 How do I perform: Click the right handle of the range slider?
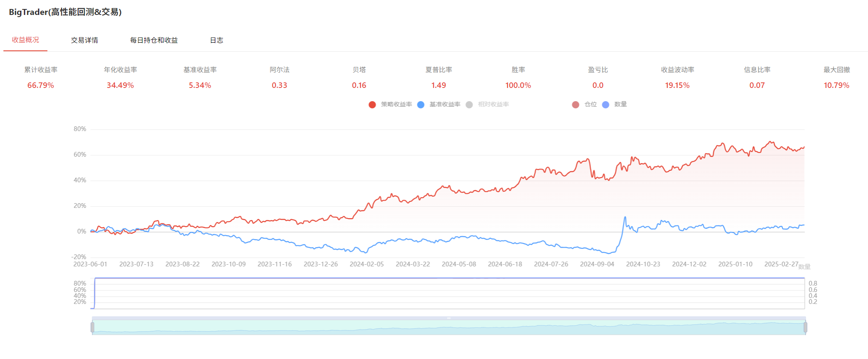pyautogui.click(x=805, y=327)
